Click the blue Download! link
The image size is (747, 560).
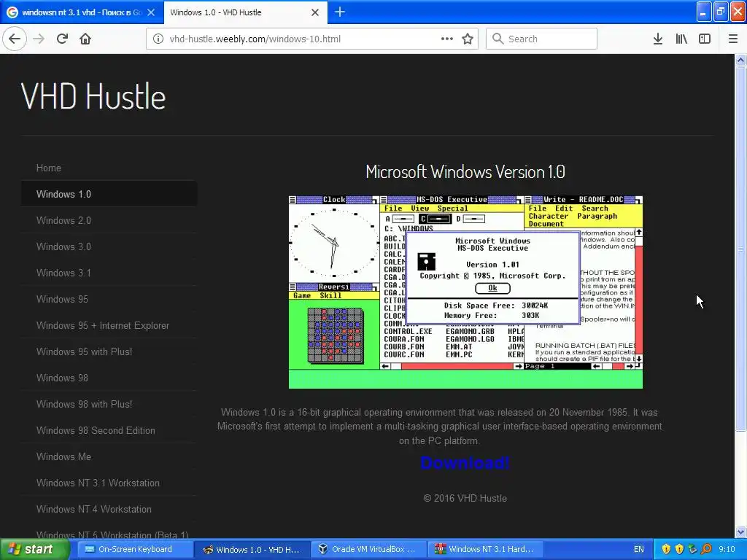465,462
